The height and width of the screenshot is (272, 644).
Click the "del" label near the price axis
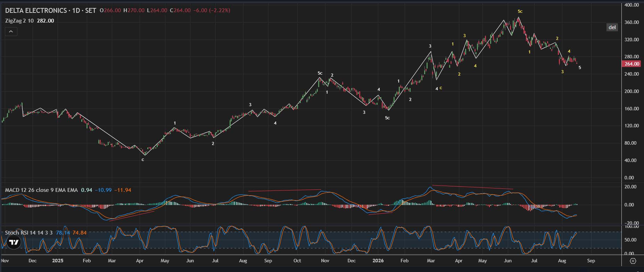coord(612,27)
